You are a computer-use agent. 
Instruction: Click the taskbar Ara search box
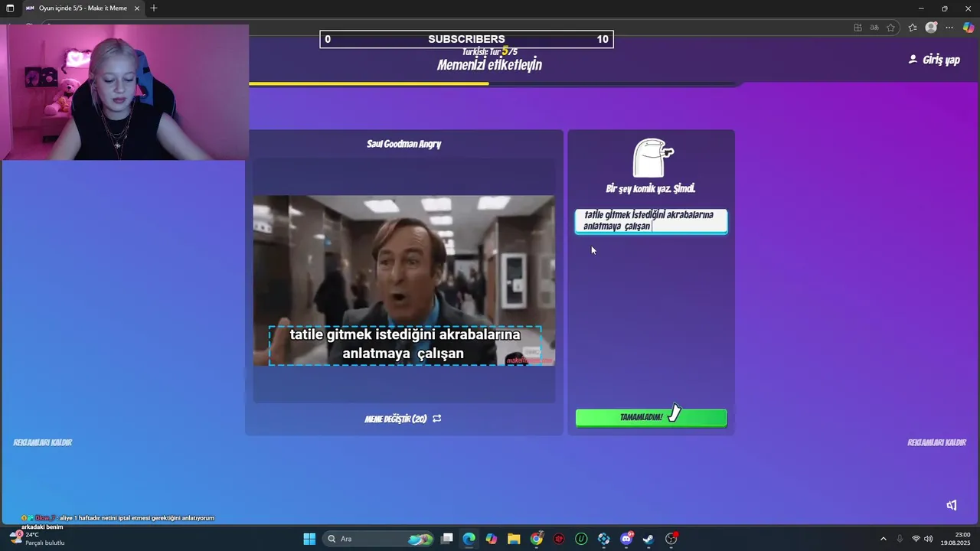[x=380, y=539]
